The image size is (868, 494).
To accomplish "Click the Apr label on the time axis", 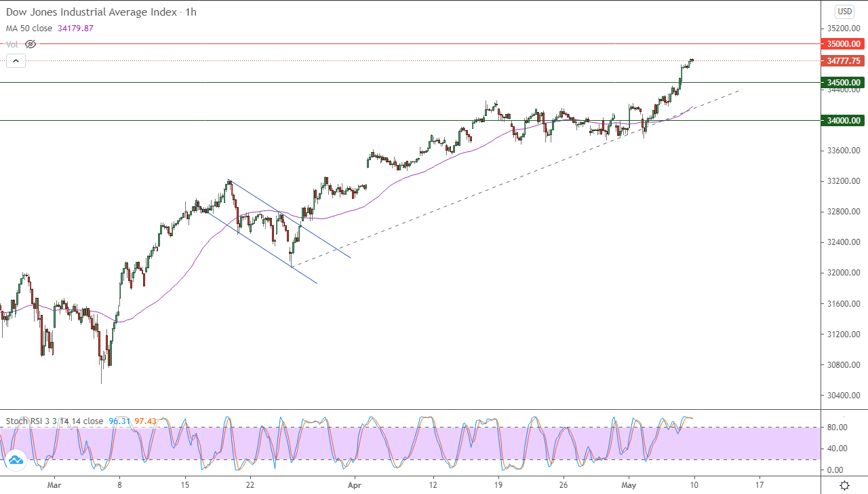I will [x=354, y=485].
